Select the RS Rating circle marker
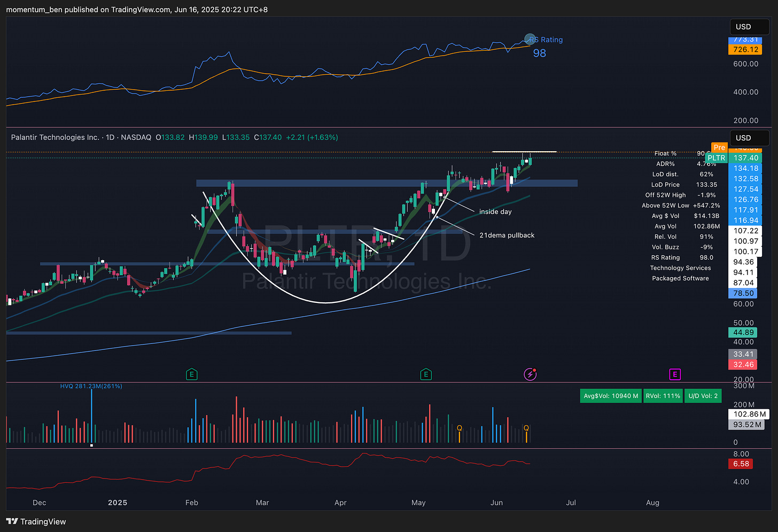The image size is (778, 532). click(x=530, y=39)
